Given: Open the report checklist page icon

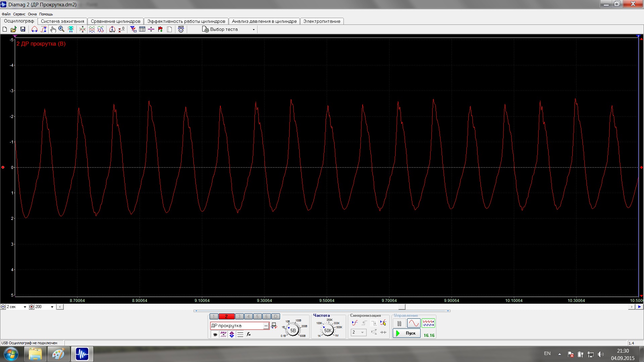Looking at the screenshot, I should point(169,29).
